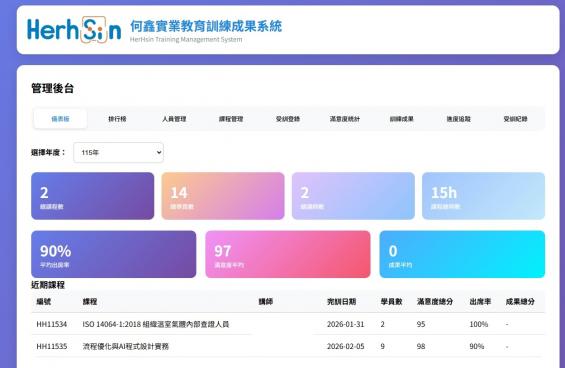Click the pink card showing 97
The width and height of the screenshot is (565, 368).
[x=288, y=254]
